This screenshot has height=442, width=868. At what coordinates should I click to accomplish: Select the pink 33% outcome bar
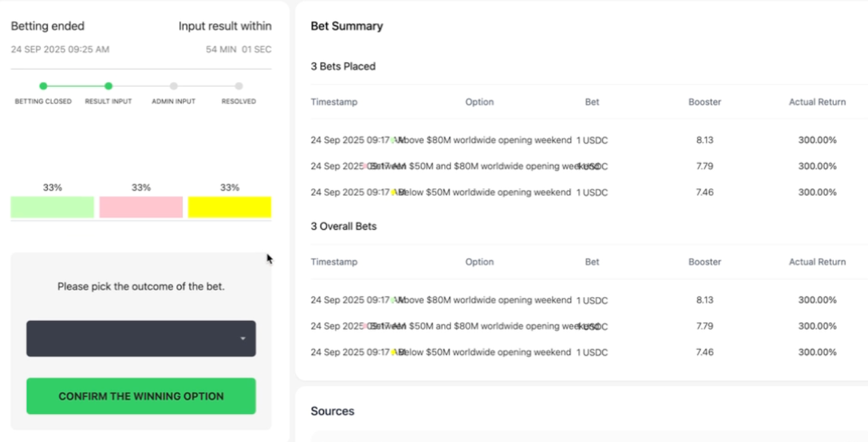(x=141, y=207)
